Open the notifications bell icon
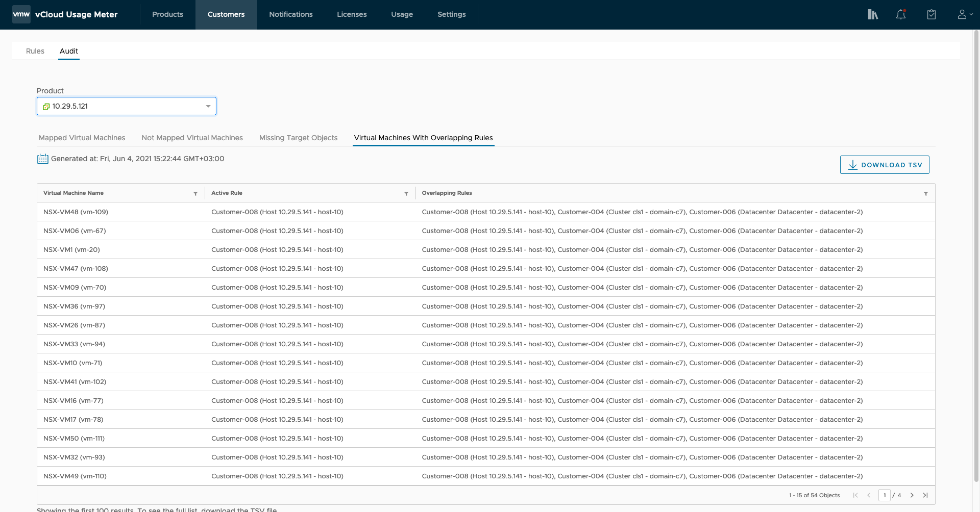This screenshot has width=980, height=512. (x=901, y=14)
